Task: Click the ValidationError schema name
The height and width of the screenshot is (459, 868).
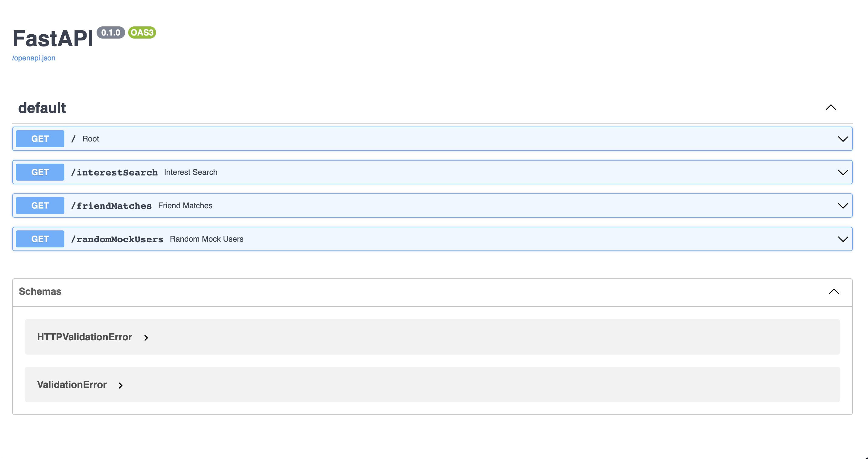Action: click(72, 385)
